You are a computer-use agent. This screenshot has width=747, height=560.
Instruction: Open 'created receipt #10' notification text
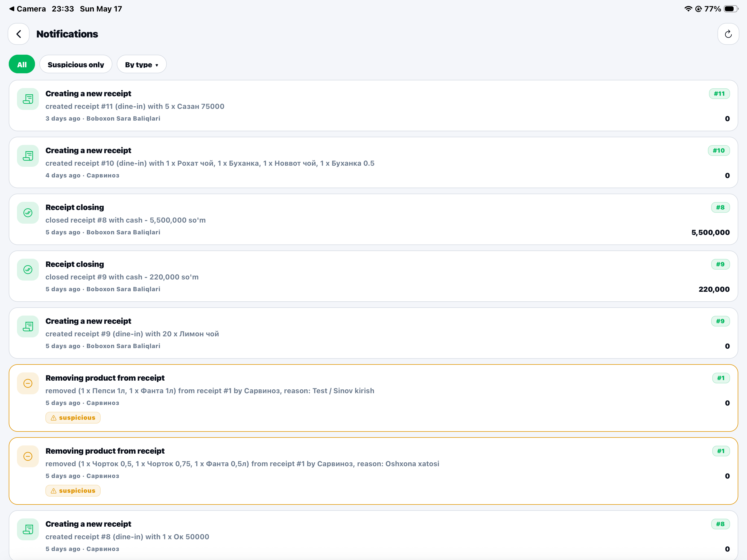coord(210,163)
